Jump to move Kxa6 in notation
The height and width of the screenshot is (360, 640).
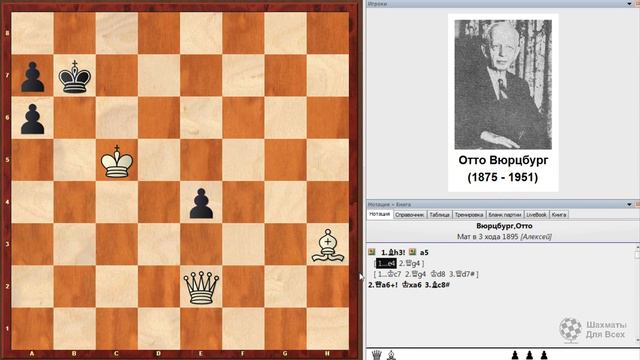click(412, 285)
